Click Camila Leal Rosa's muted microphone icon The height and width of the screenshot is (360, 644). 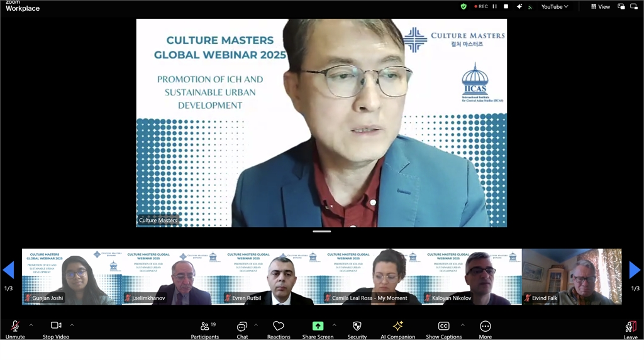coord(328,298)
